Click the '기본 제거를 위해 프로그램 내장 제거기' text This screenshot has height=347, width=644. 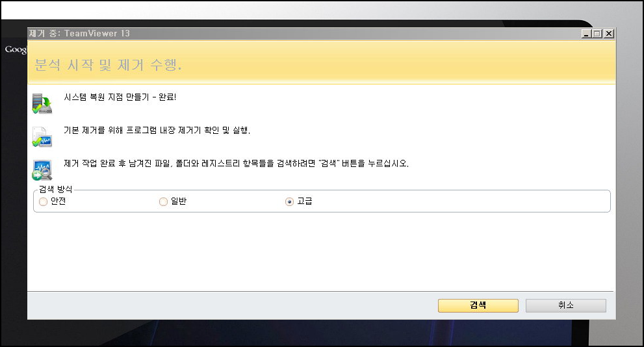[x=133, y=130]
